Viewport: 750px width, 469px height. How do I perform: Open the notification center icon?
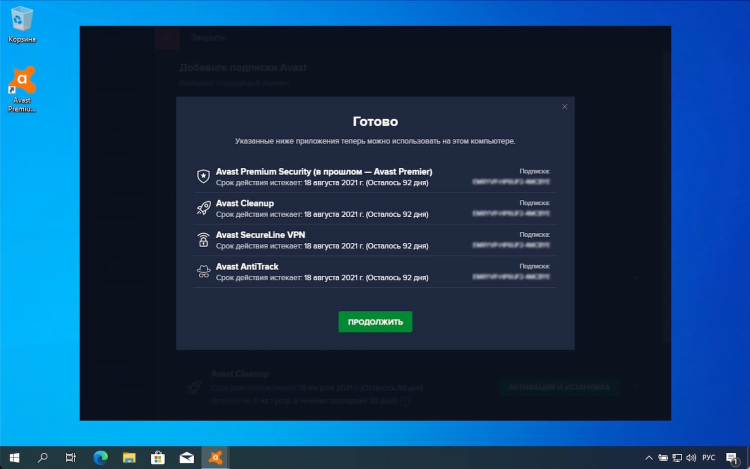pyautogui.click(x=732, y=458)
